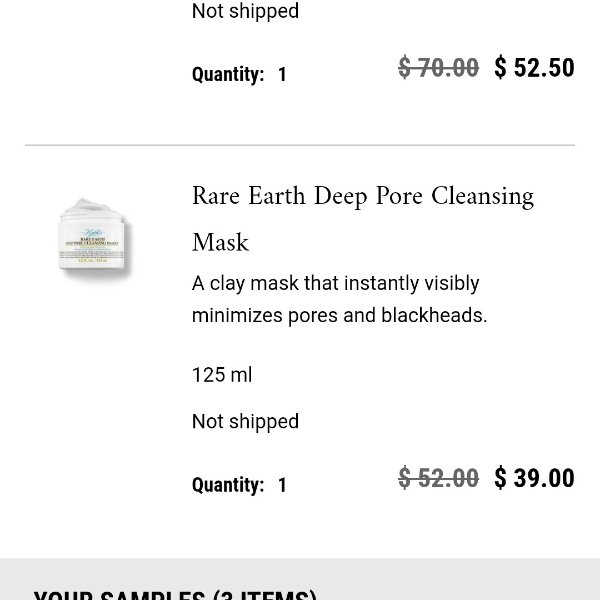Click the "A clay mask that instantly" description line

click(335, 283)
